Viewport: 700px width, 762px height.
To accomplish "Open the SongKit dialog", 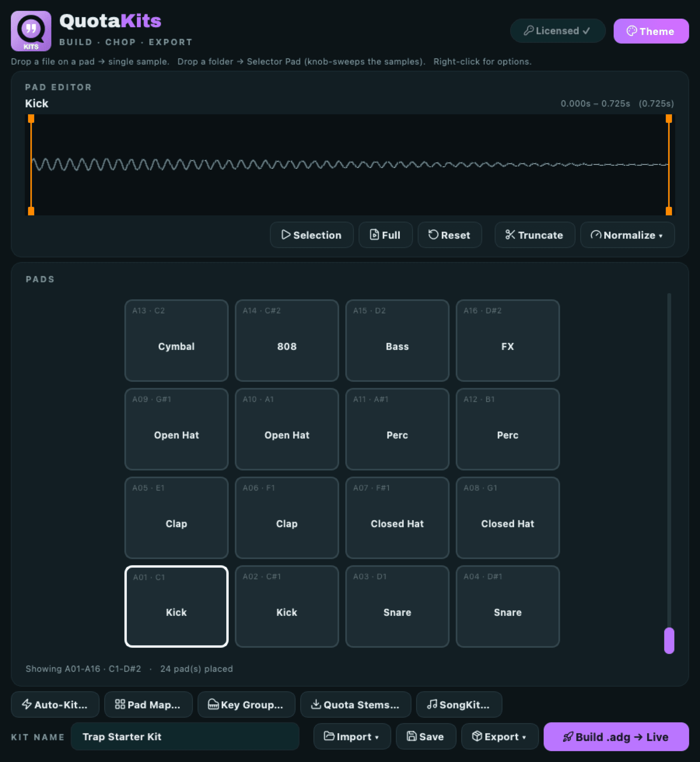I will (459, 704).
